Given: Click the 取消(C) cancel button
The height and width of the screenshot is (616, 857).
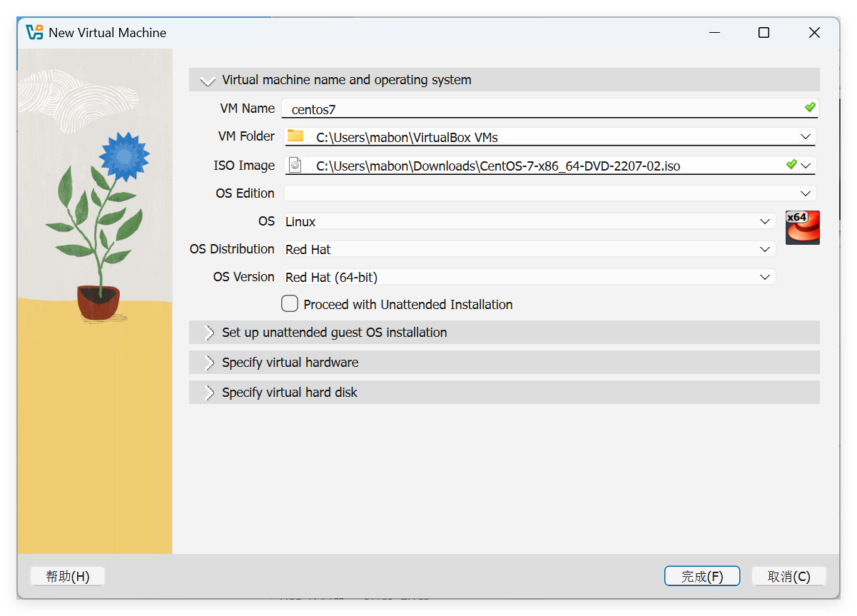Looking at the screenshot, I should [x=788, y=576].
